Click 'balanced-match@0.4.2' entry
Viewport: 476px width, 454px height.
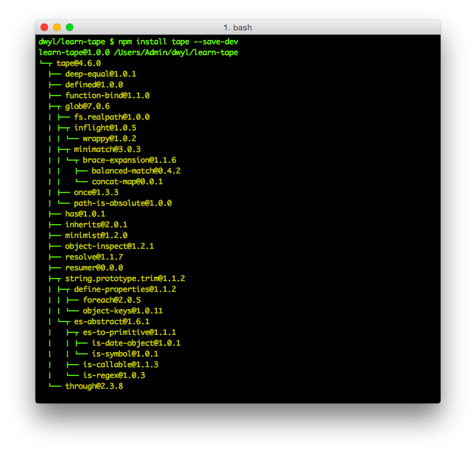coord(136,171)
